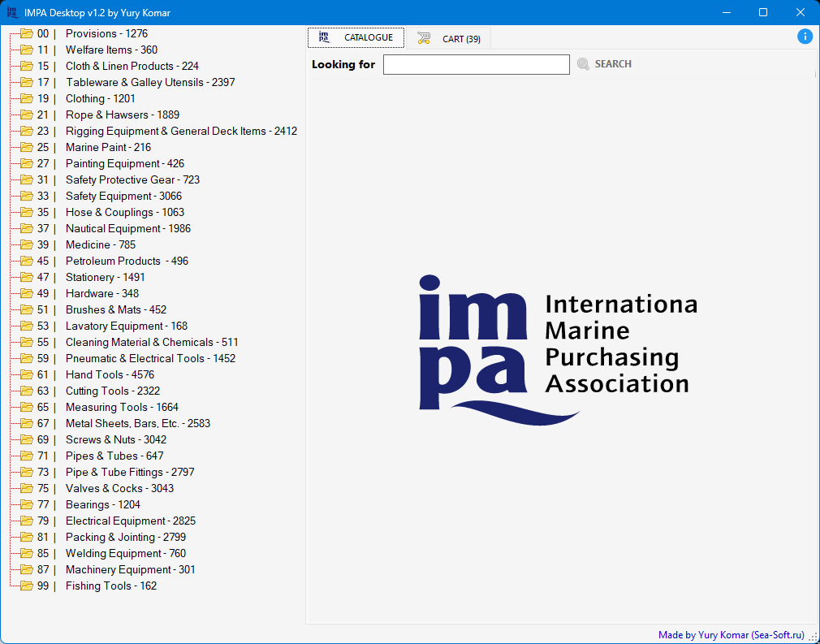Select Welding Equipment in the tree

(126, 553)
